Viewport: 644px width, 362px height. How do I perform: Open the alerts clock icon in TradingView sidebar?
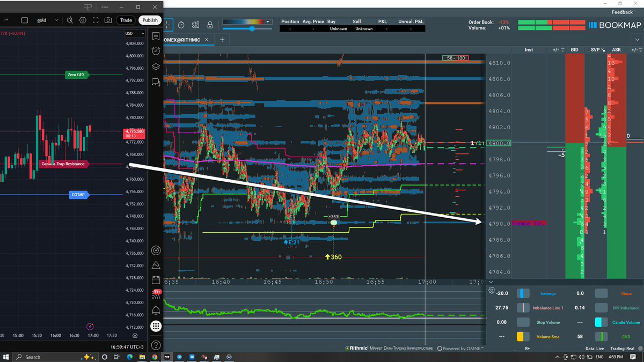156,51
